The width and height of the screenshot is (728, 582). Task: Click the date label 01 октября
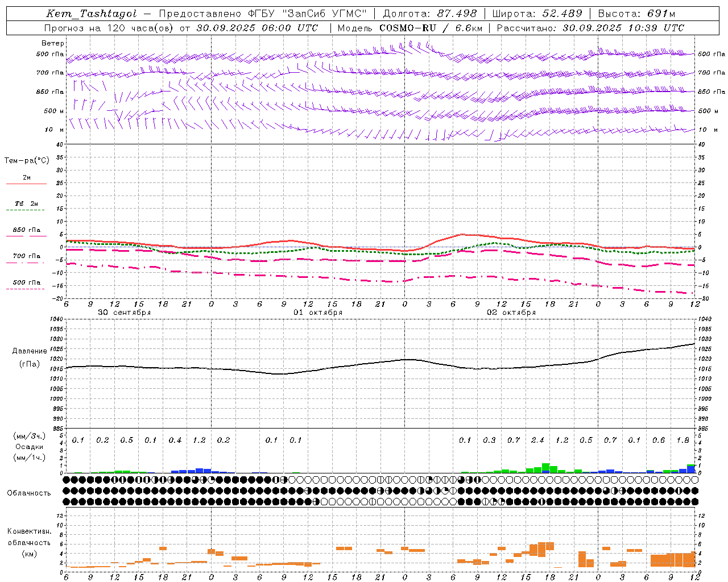(x=318, y=312)
